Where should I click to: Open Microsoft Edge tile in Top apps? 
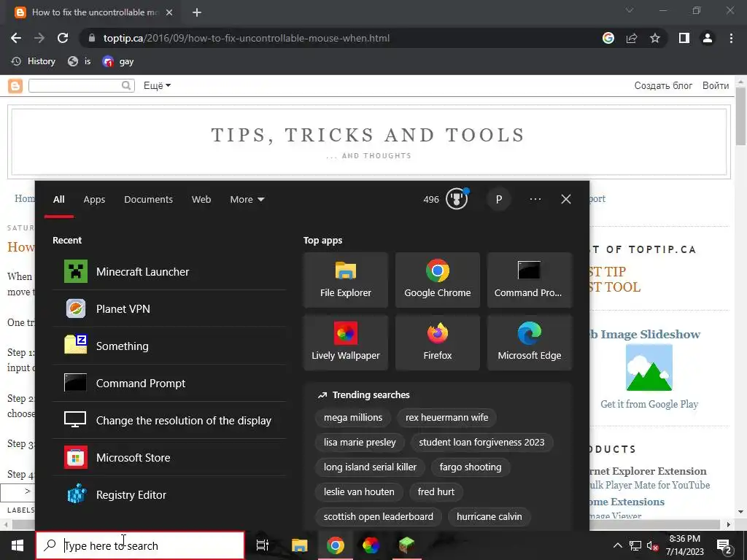530,343
